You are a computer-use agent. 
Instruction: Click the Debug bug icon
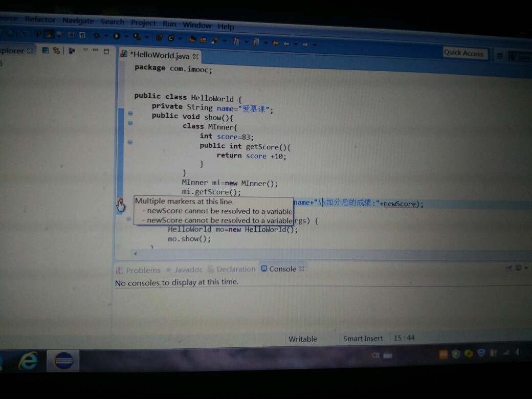[97, 35]
